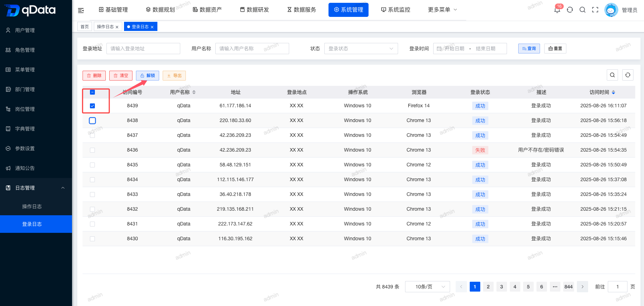Viewport: 644px width, 306px height.
Task: Check the row 8437 checkbox
Action: tap(92, 135)
